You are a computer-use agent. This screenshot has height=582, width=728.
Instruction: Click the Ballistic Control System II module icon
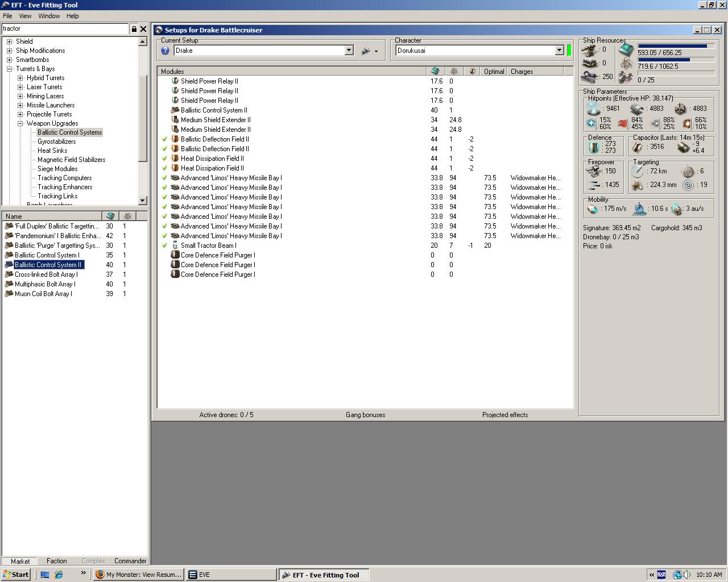click(175, 110)
